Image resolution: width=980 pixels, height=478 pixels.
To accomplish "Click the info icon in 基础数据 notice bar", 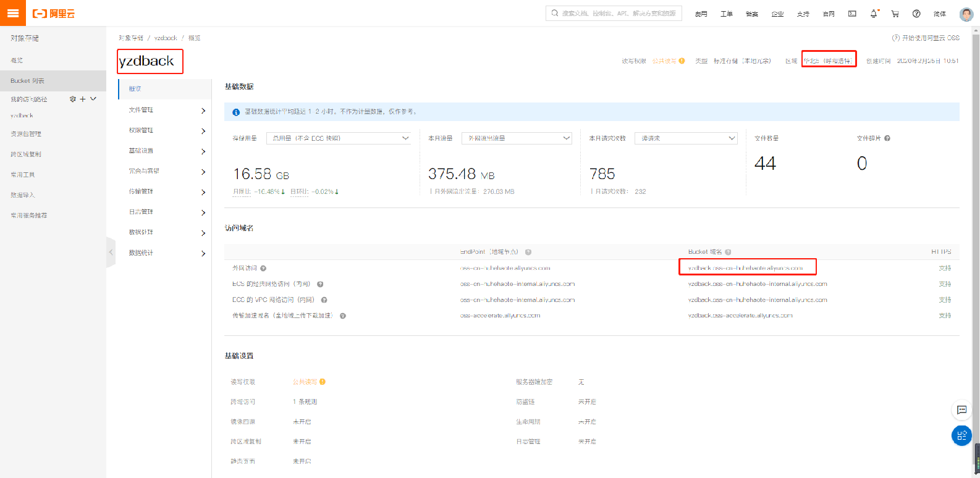I will pyautogui.click(x=236, y=112).
